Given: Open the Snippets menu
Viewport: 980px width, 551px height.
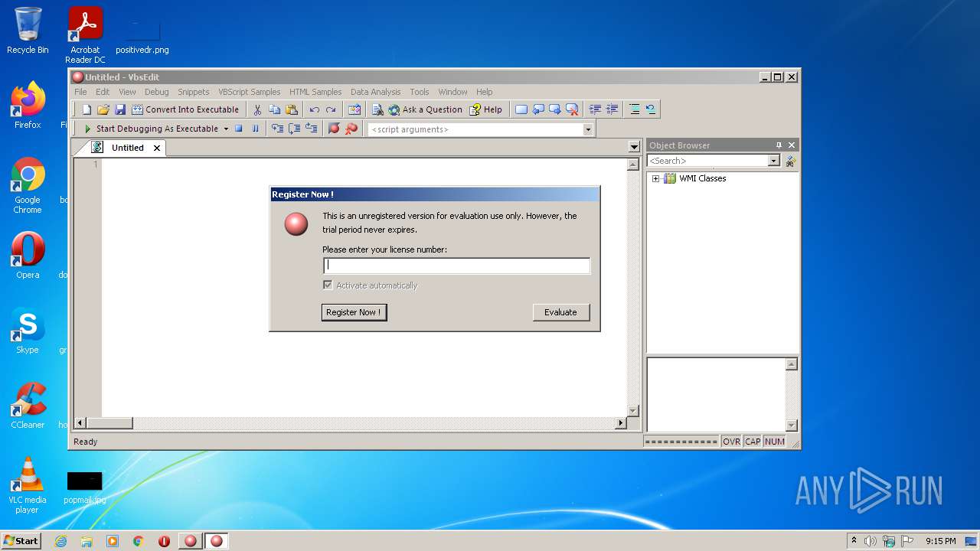Looking at the screenshot, I should point(194,92).
